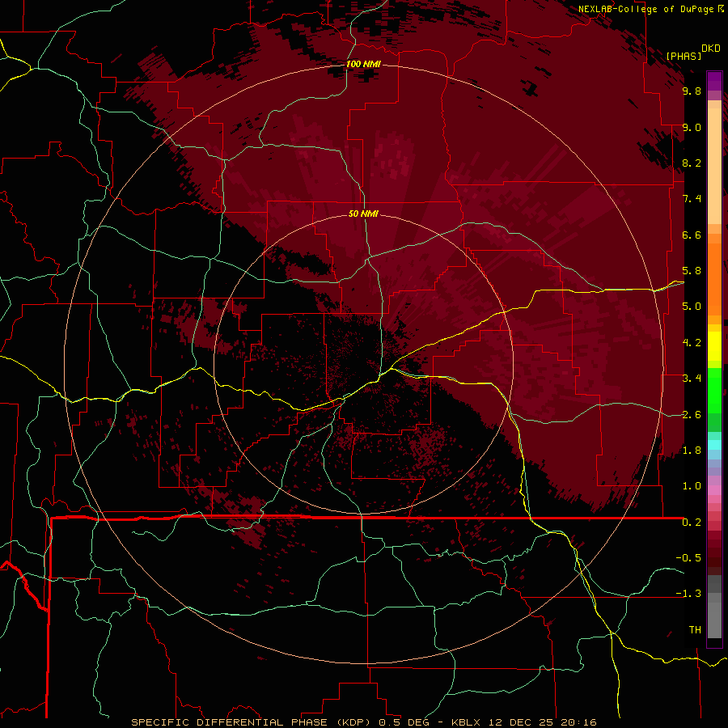Click the 0.5 DEG elevation angle text

coord(404,722)
